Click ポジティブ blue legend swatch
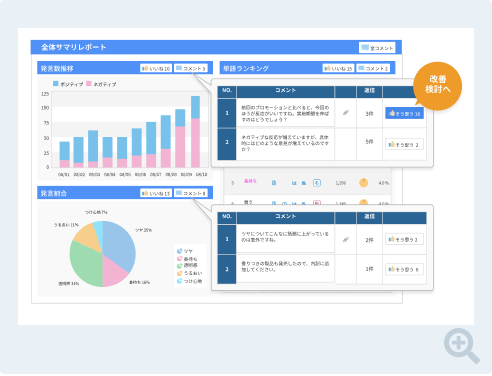Viewport: 492px width, 376px height. pos(56,84)
